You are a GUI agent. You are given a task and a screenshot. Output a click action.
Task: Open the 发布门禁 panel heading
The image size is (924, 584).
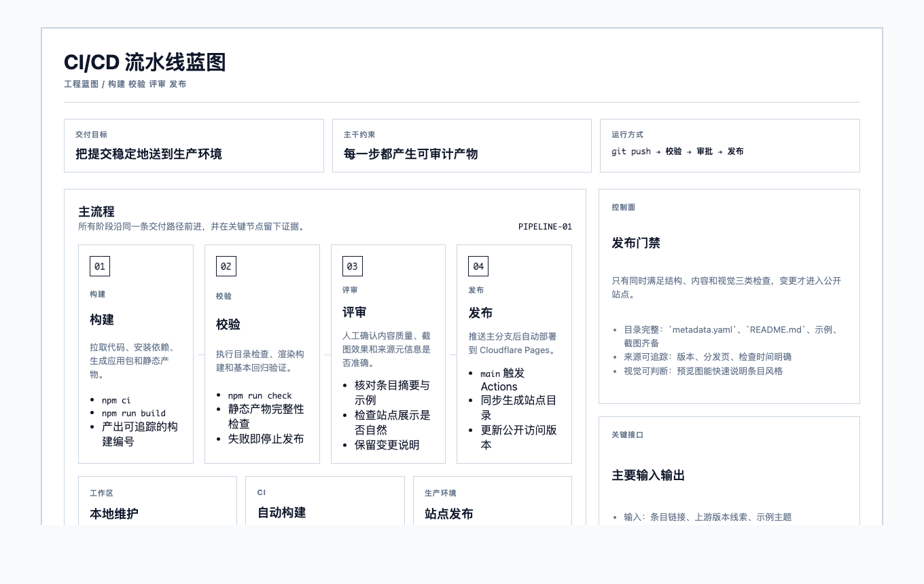click(636, 243)
